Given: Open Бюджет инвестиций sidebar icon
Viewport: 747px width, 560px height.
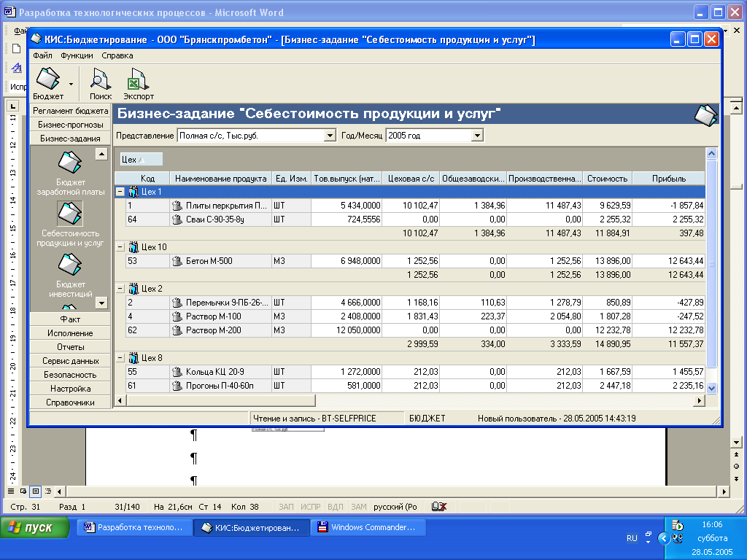Looking at the screenshot, I should point(70,265).
